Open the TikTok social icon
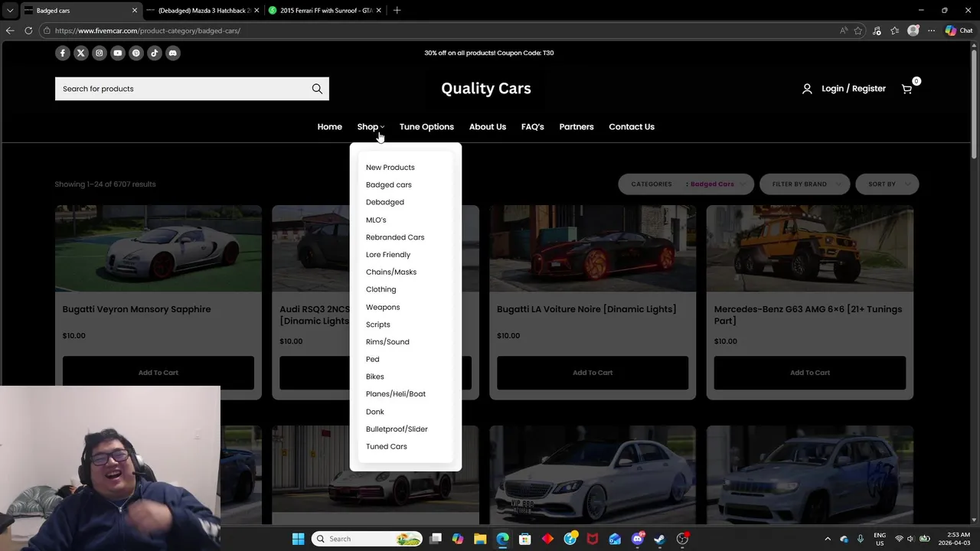The width and height of the screenshot is (980, 551). point(155,53)
